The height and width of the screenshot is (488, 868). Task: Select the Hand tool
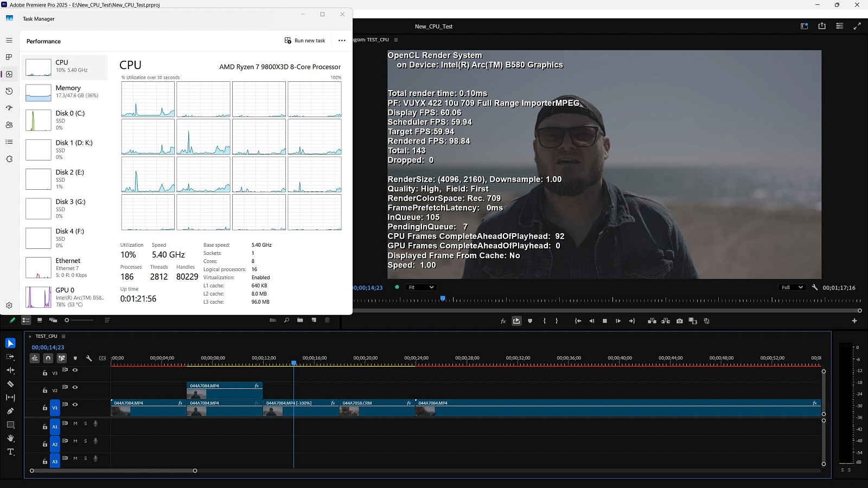pyautogui.click(x=10, y=438)
